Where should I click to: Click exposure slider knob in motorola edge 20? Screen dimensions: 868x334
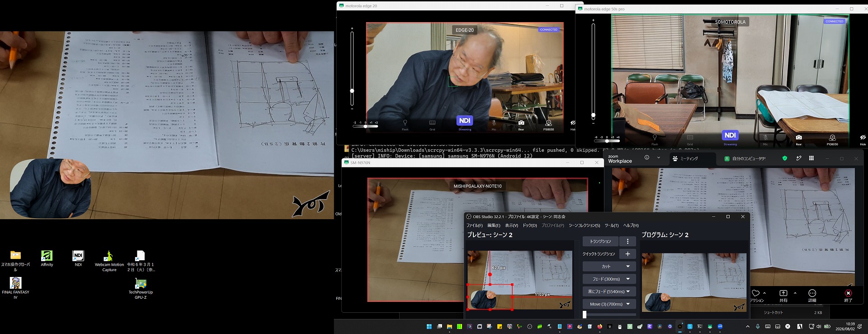coord(365,126)
